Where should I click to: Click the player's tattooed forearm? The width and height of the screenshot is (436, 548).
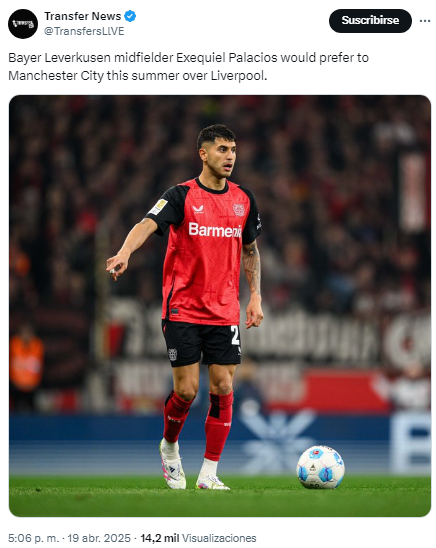pos(252,268)
